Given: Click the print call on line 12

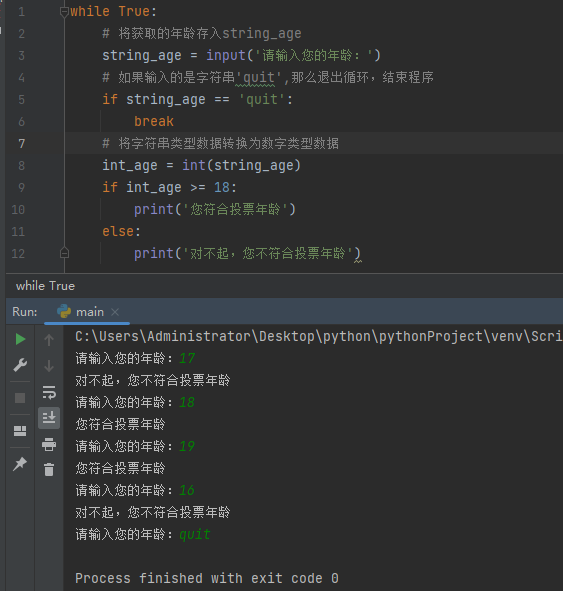Looking at the screenshot, I should tap(247, 253).
